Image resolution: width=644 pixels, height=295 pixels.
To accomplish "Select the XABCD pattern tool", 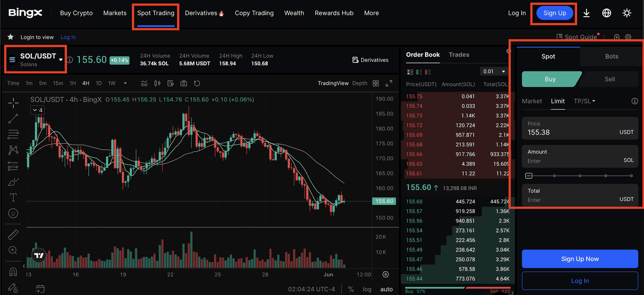I will click(x=14, y=150).
